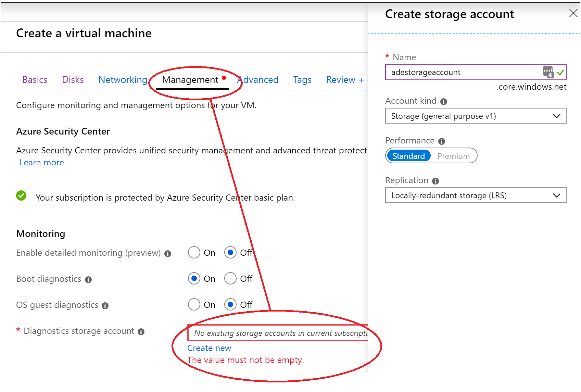The width and height of the screenshot is (581, 392).
Task: Open the Account kind info tooltip
Action: click(x=444, y=101)
